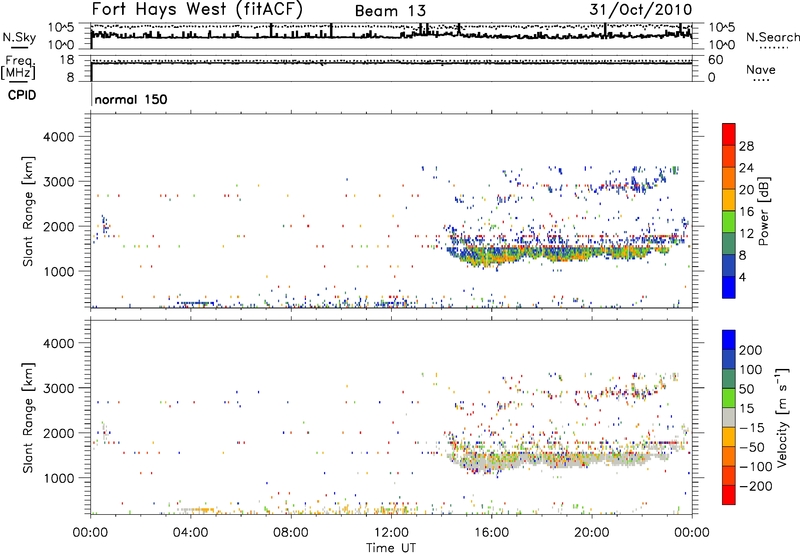Screen dimensions: 800x554
Task: Click the "Nave" legend label
Action: [761, 70]
